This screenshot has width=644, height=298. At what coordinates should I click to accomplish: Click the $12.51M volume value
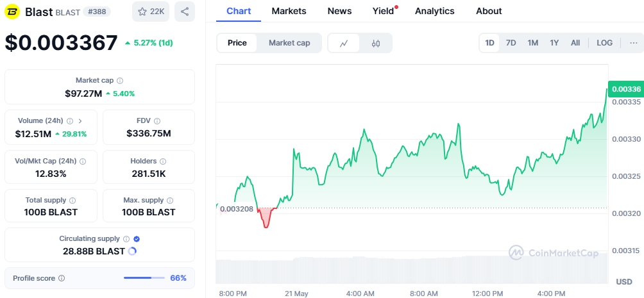(x=33, y=134)
